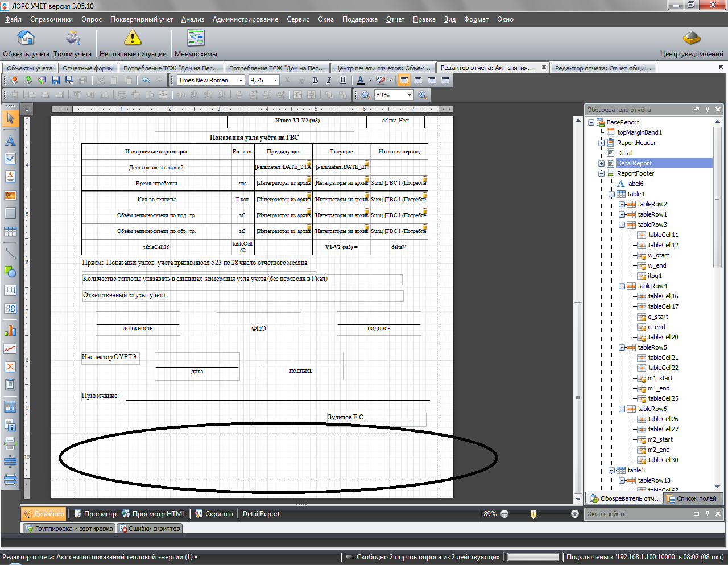Image resolution: width=728 pixels, height=565 pixels.
Task: Choose the Picture Box tool
Action: tap(10, 195)
